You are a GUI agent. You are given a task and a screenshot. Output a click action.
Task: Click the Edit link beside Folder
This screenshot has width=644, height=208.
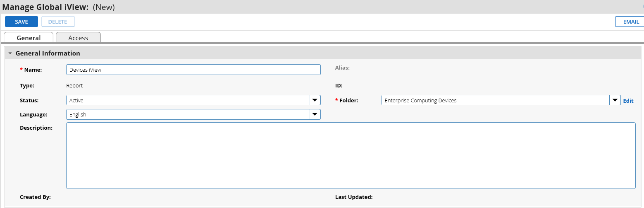pos(628,101)
